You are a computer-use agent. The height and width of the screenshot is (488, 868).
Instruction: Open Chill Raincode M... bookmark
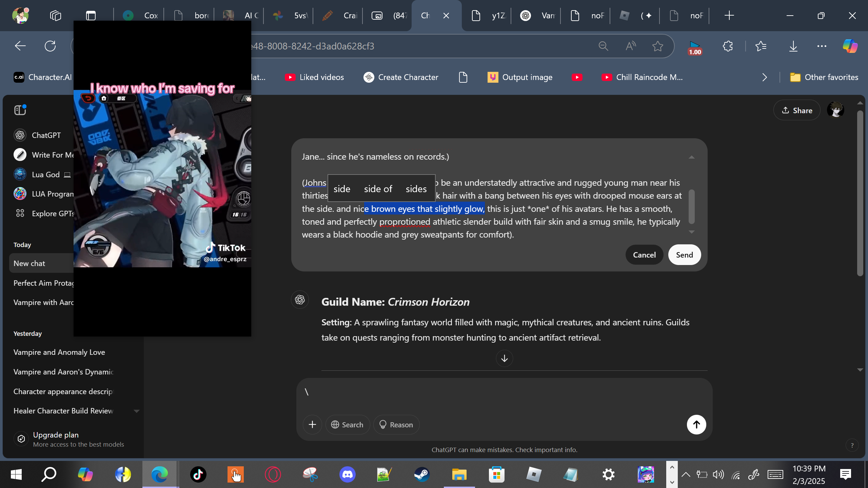tap(642, 78)
